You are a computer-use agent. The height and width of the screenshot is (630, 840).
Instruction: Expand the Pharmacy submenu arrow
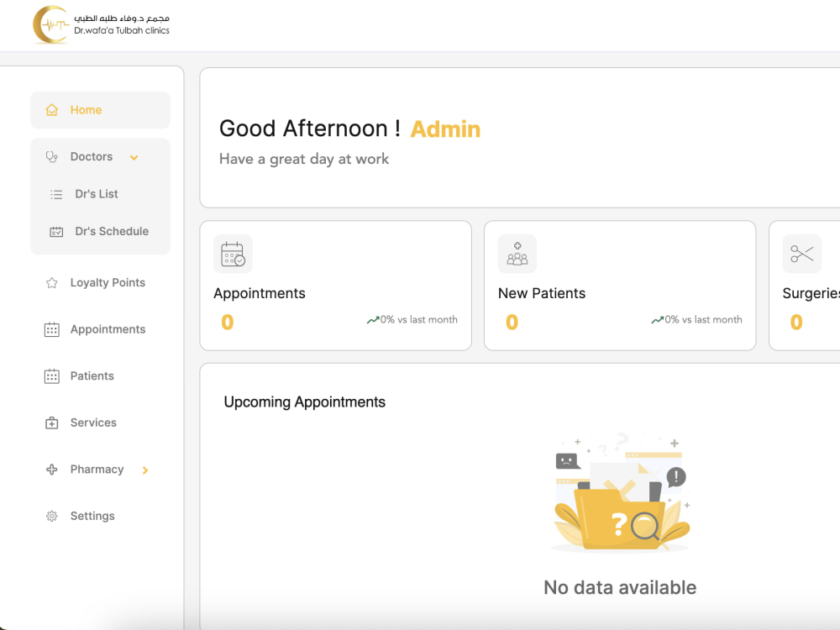[x=145, y=470]
